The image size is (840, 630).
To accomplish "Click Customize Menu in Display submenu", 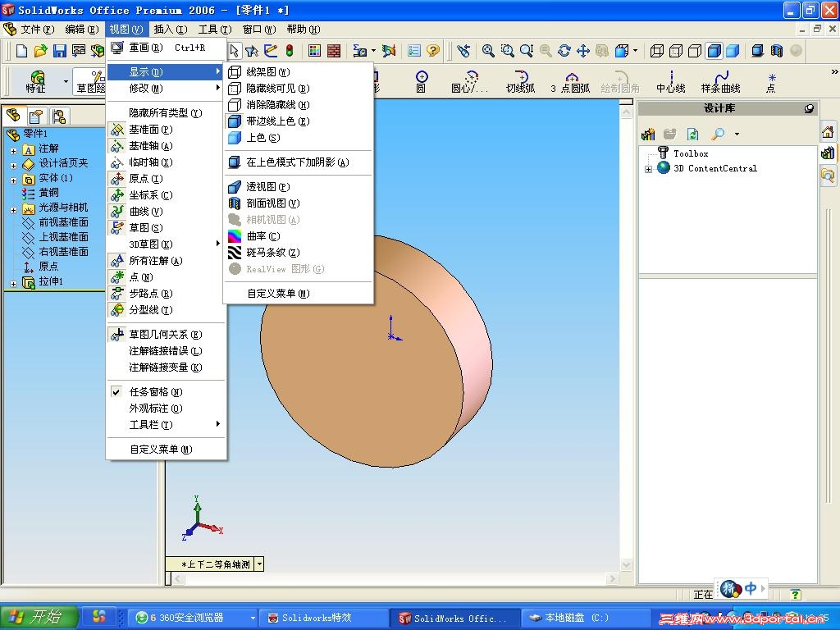I will tap(298, 293).
